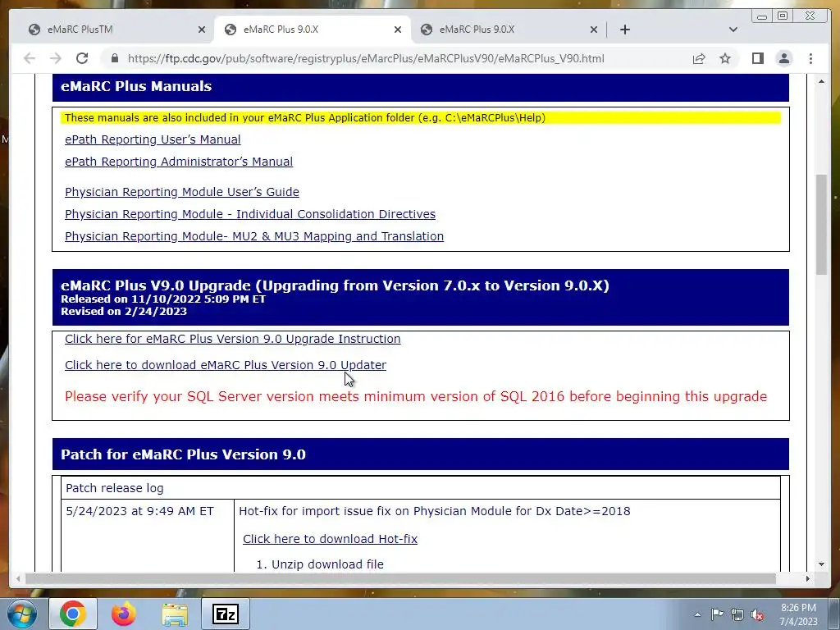840x630 pixels.
Task: Open the Windows Start menu
Action: click(x=22, y=614)
